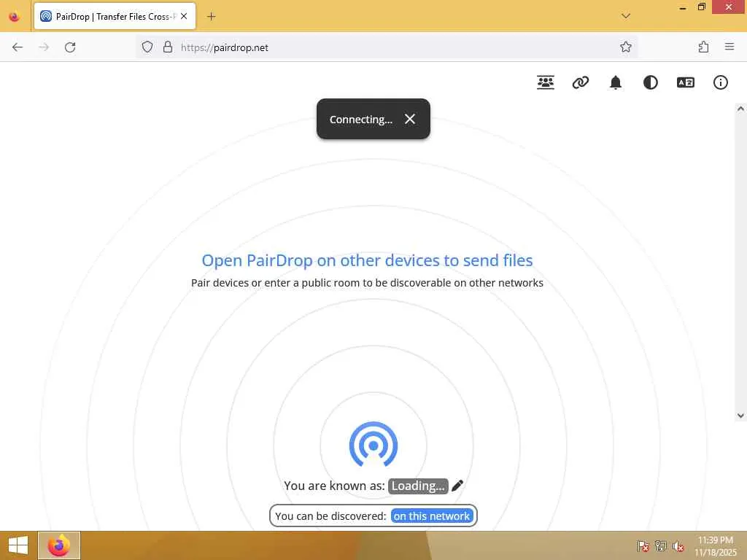Click the "Open PairDrop on other devices" heading
This screenshot has width=747, height=560.
(367, 260)
